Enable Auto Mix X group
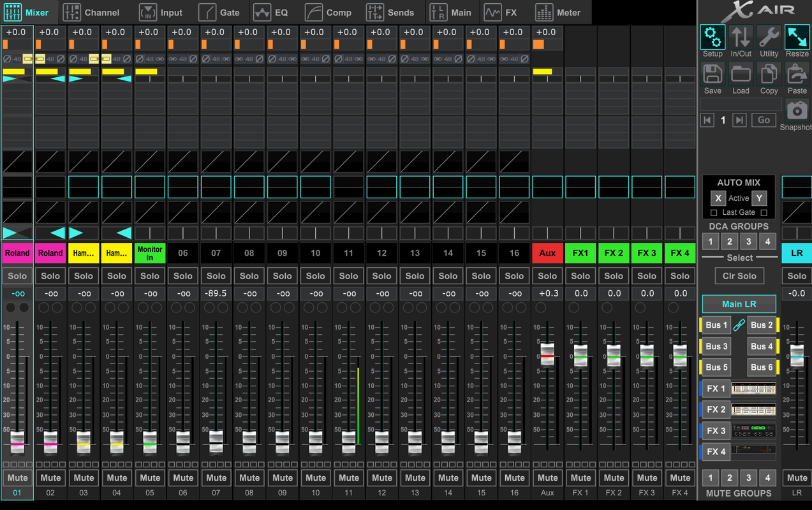 coord(718,198)
